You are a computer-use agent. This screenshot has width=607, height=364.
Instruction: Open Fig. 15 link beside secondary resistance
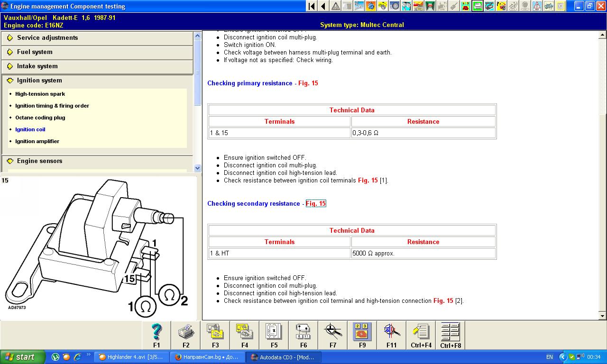316,204
